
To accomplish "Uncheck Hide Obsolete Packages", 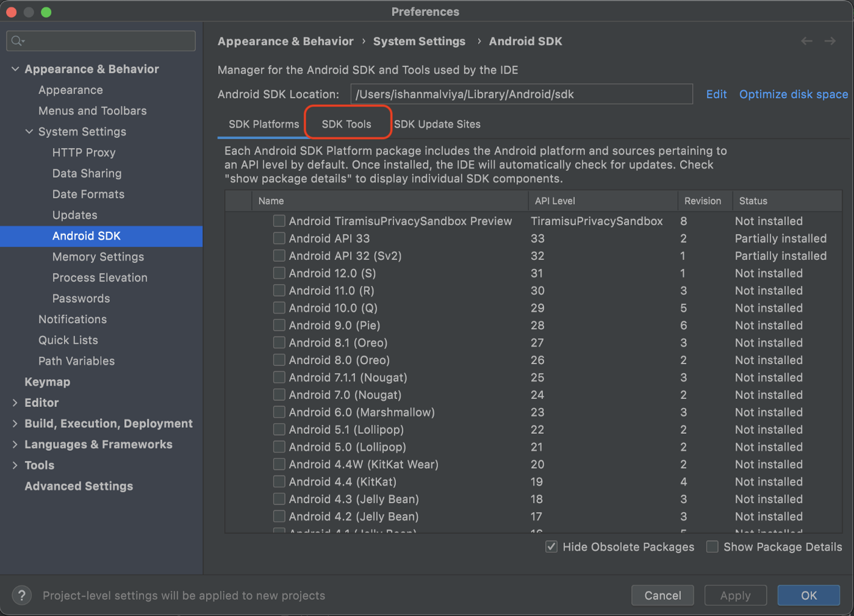I will coord(551,546).
